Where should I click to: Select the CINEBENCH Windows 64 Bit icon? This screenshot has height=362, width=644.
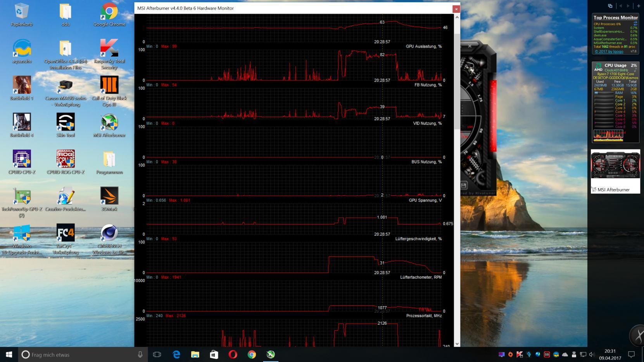(109, 239)
